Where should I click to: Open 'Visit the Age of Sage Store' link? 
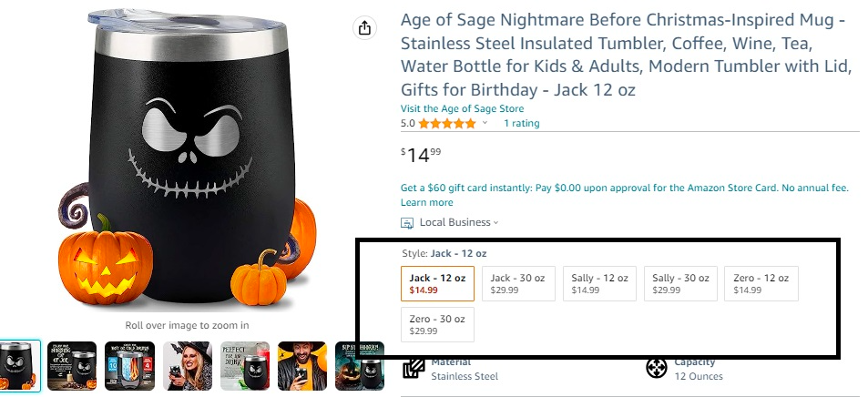click(462, 108)
